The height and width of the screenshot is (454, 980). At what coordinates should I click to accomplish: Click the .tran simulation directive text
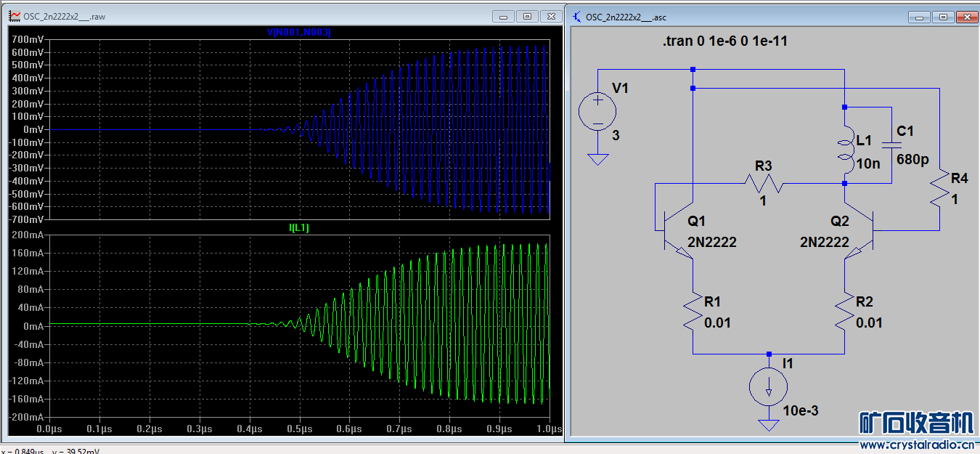click(724, 41)
